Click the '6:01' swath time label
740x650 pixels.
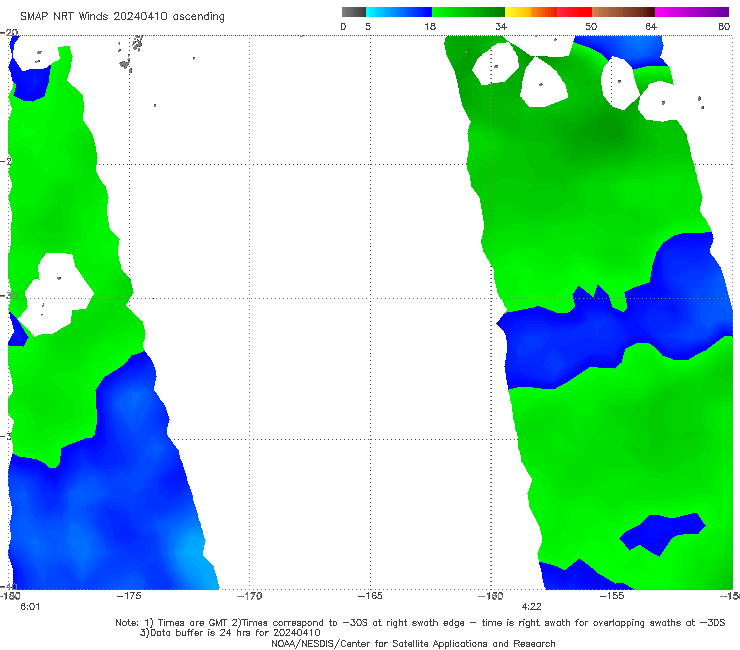30,607
